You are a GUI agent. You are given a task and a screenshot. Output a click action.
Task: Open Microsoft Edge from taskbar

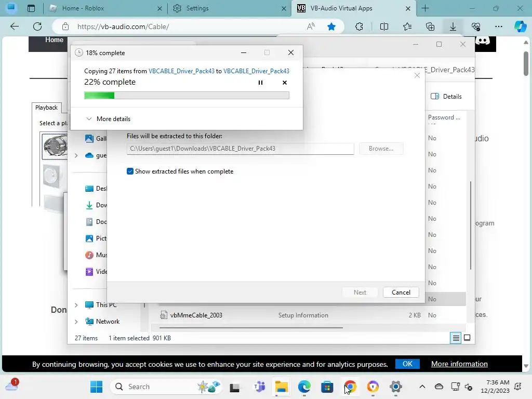304,387
